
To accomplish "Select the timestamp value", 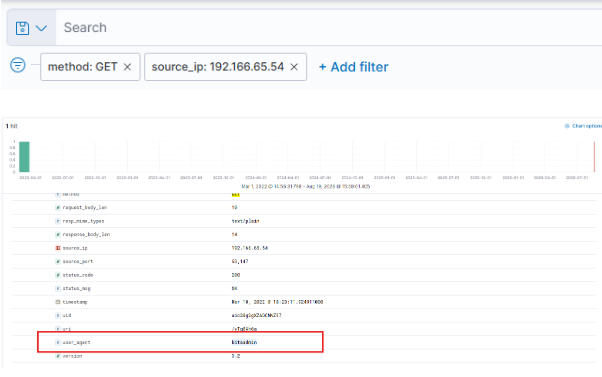I will pyautogui.click(x=277, y=302).
